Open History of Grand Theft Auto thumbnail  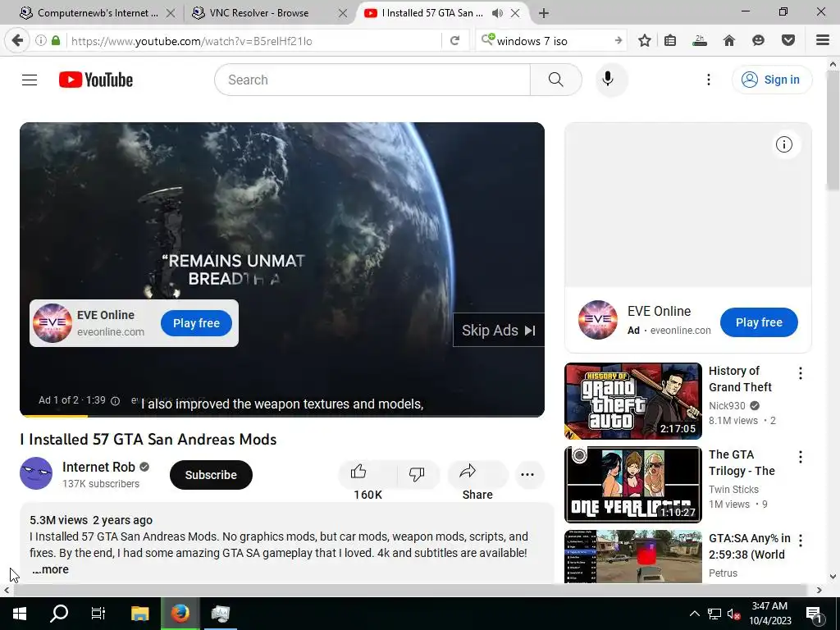coord(633,401)
